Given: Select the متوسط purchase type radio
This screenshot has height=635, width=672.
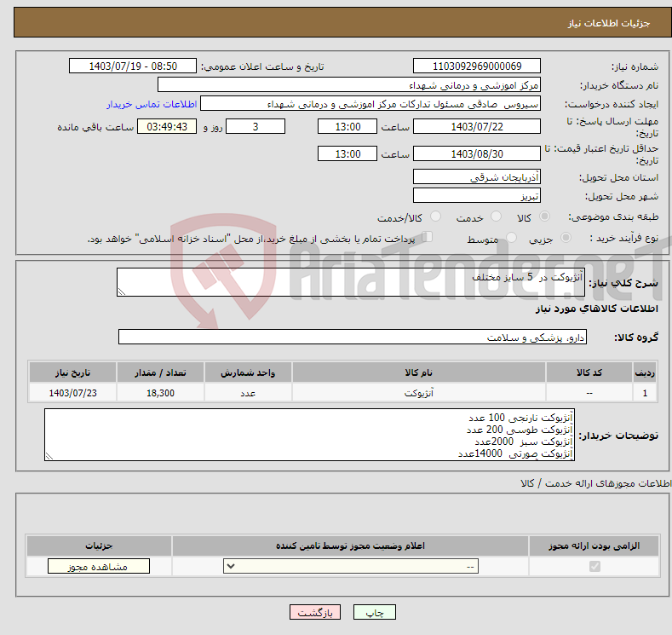Looking at the screenshot, I should [x=511, y=238].
